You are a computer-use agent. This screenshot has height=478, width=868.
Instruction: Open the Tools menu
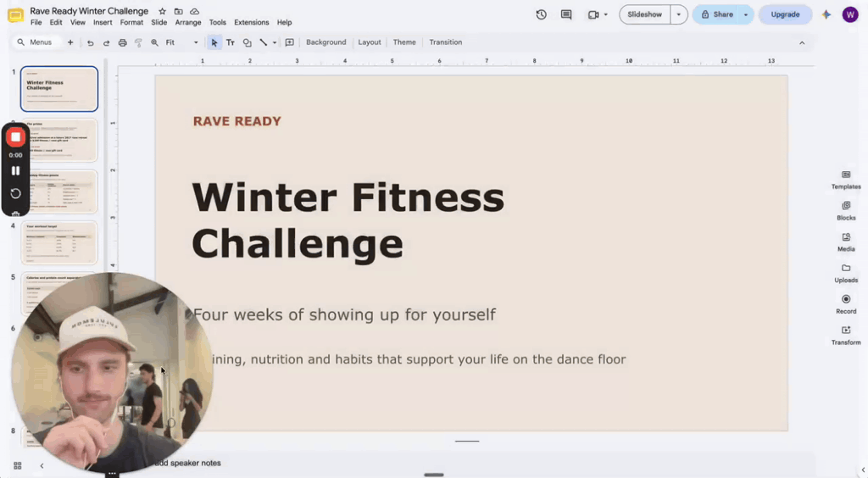click(218, 23)
